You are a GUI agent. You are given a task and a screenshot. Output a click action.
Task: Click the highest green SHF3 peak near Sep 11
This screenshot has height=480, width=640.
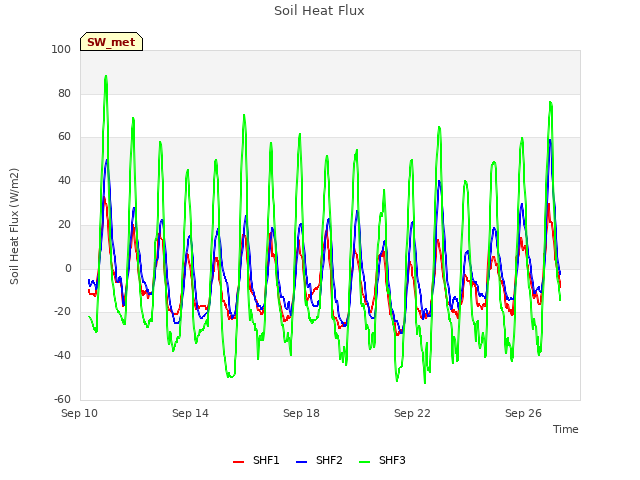[x=106, y=76]
